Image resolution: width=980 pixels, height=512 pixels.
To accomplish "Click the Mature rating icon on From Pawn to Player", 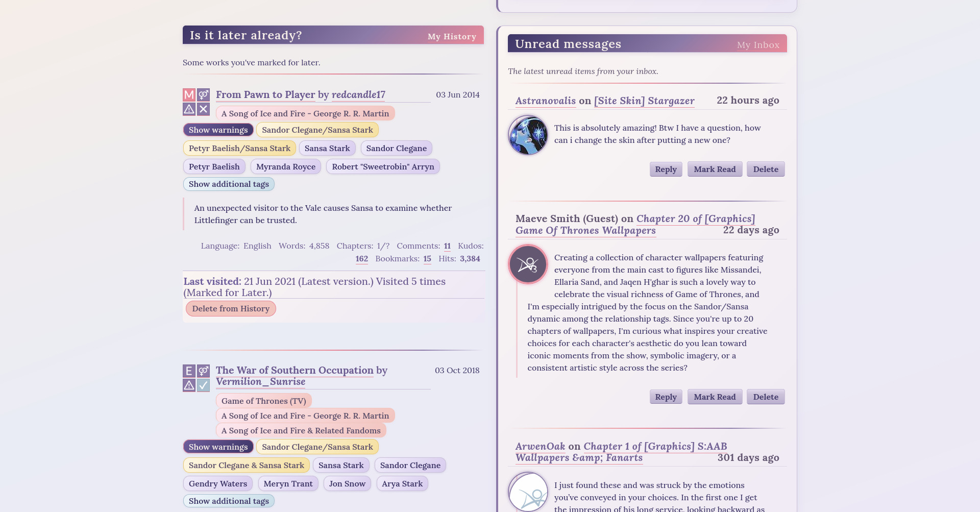I will pyautogui.click(x=189, y=94).
